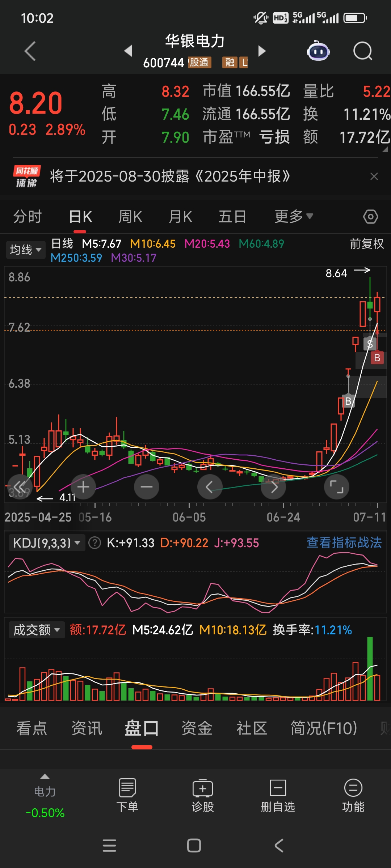Expand the 更多 chart period dropdown
The image size is (391, 868).
pos(294,217)
